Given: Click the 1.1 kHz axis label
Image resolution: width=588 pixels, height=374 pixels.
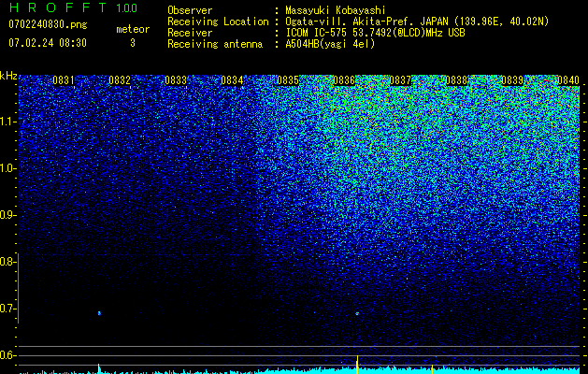Looking at the screenshot, I should tap(8, 122).
